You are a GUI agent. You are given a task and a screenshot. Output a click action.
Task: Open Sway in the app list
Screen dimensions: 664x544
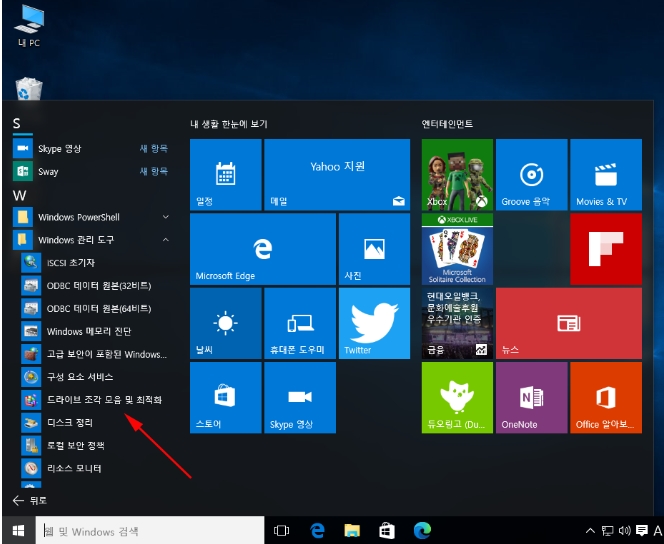[x=91, y=171]
